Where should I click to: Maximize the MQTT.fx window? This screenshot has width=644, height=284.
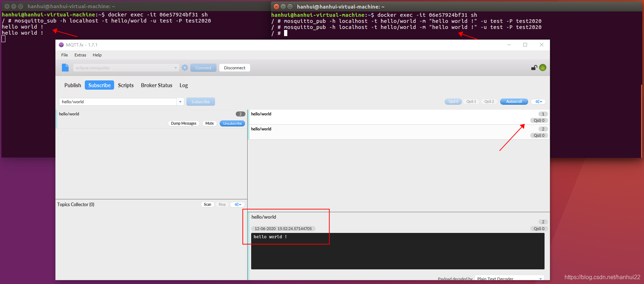(525, 45)
